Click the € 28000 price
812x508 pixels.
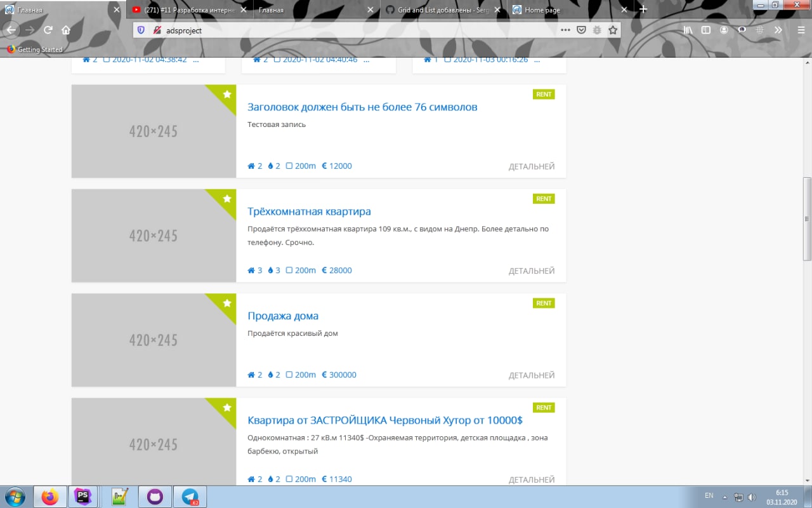coord(337,271)
